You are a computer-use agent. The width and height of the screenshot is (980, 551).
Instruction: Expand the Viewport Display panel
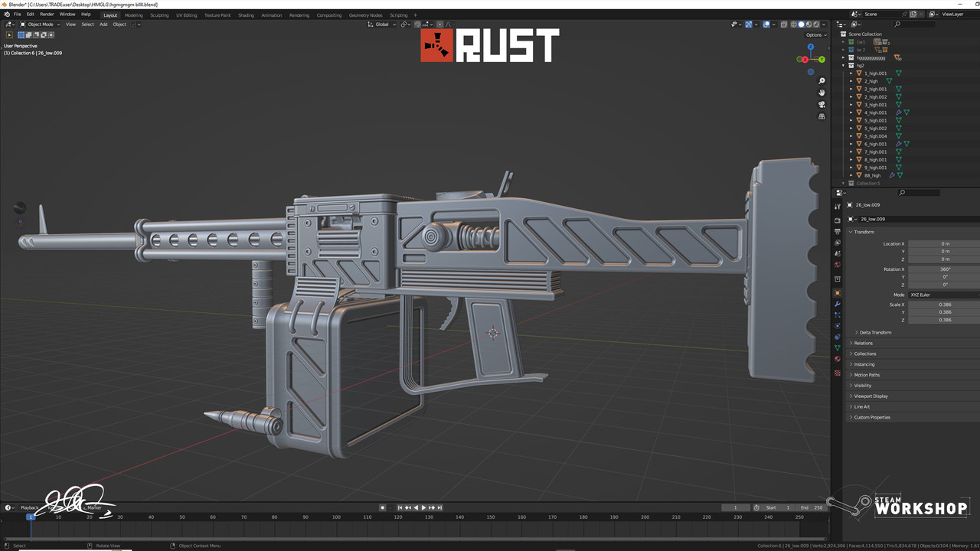coord(870,396)
